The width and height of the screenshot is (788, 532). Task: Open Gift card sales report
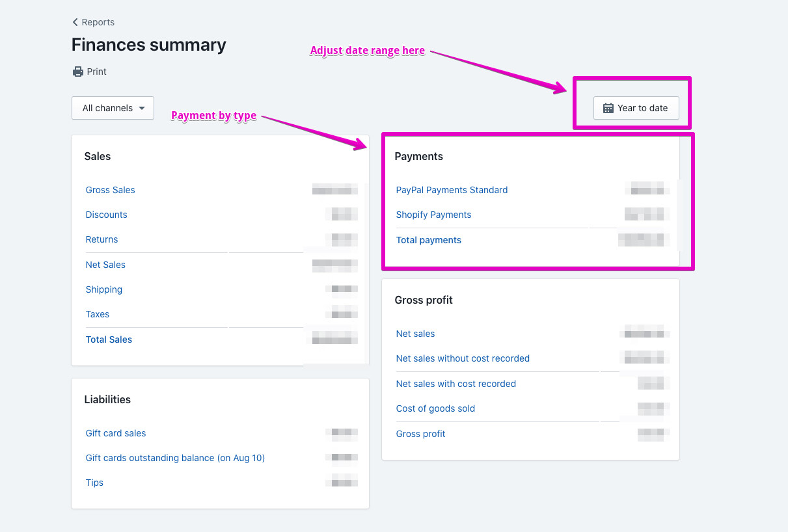116,433
